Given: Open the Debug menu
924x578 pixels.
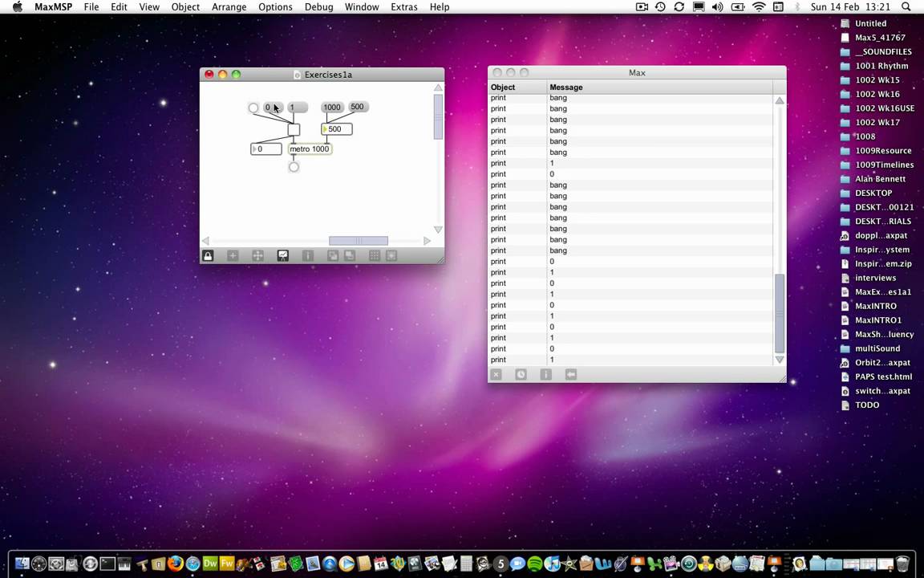Looking at the screenshot, I should [x=318, y=7].
